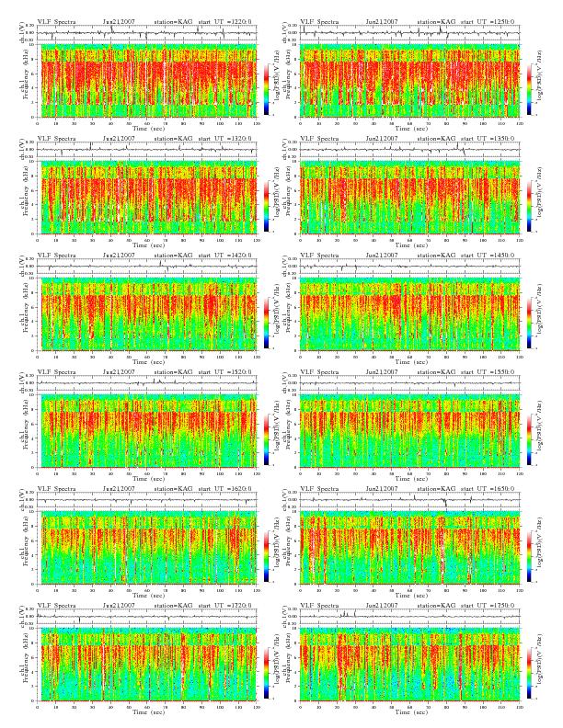Click the color legend of the 1420:0 panel
Viewport: 563px width, 728px height.
click(266, 323)
